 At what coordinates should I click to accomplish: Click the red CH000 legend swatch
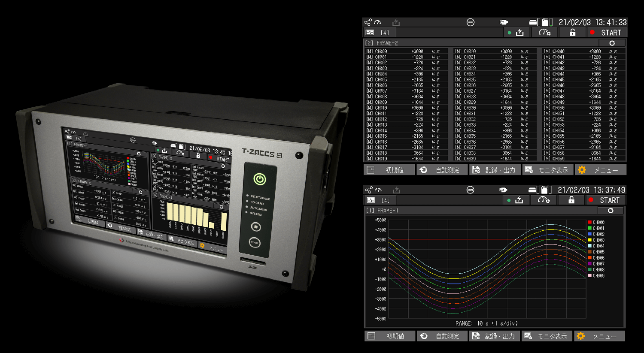590,222
